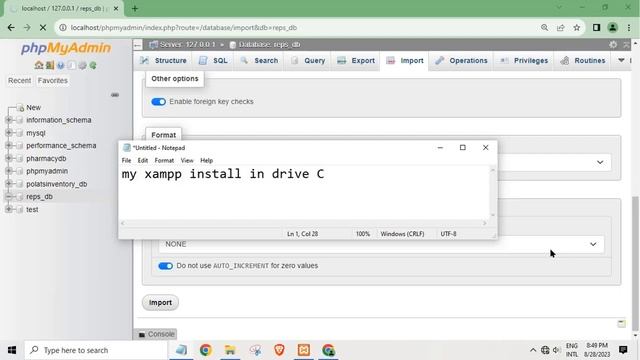Click the Import button
640x360 pixels.
pyautogui.click(x=160, y=302)
